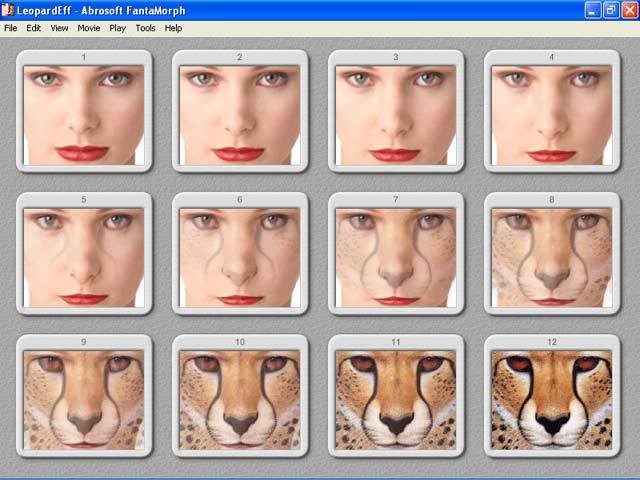Click the FantaMorph app icon in title bar
This screenshot has width=640, height=480.
click(x=7, y=10)
